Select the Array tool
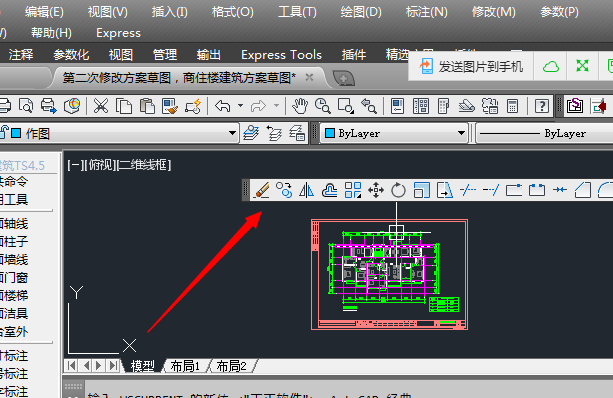This screenshot has height=398, width=613. (353, 190)
